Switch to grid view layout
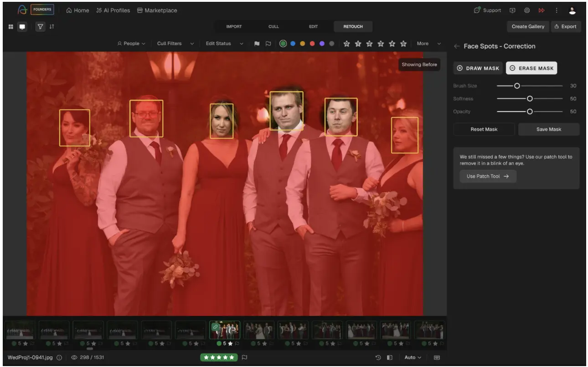 11,26
